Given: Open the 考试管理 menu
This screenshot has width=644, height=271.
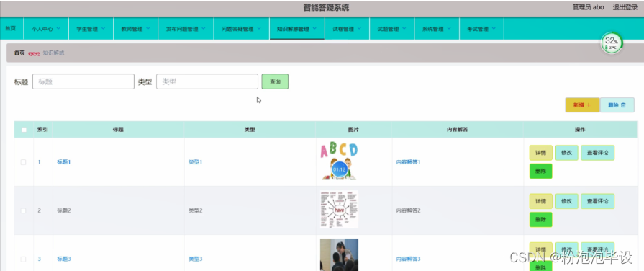Looking at the screenshot, I should coord(481,29).
